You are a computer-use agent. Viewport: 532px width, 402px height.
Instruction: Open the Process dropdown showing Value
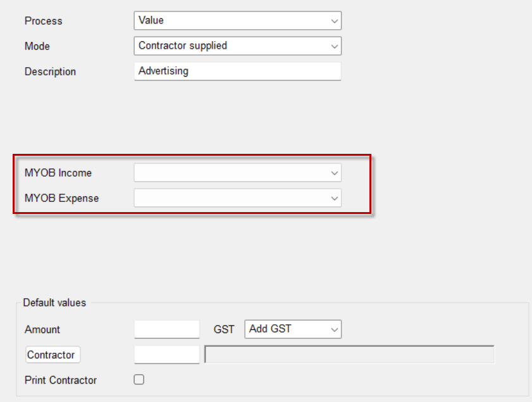237,21
